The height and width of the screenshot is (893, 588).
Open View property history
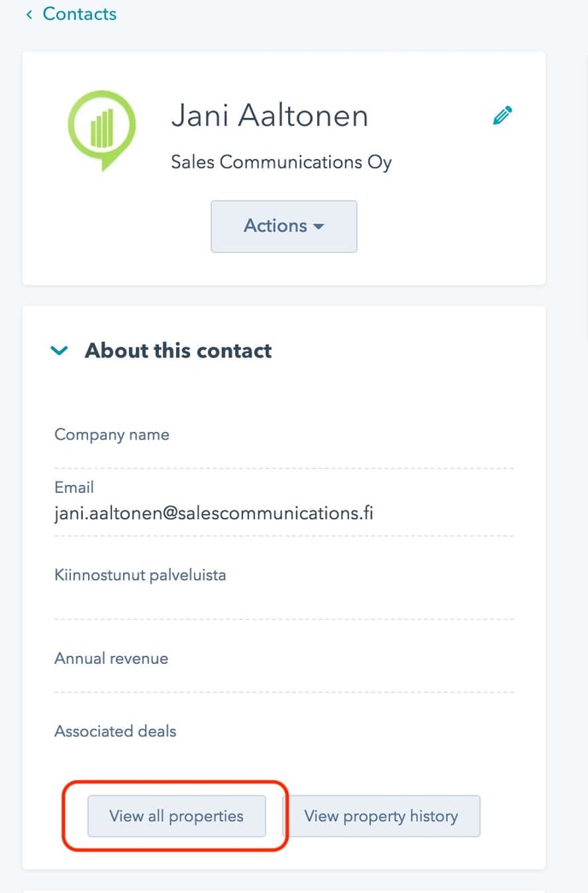[x=381, y=816]
